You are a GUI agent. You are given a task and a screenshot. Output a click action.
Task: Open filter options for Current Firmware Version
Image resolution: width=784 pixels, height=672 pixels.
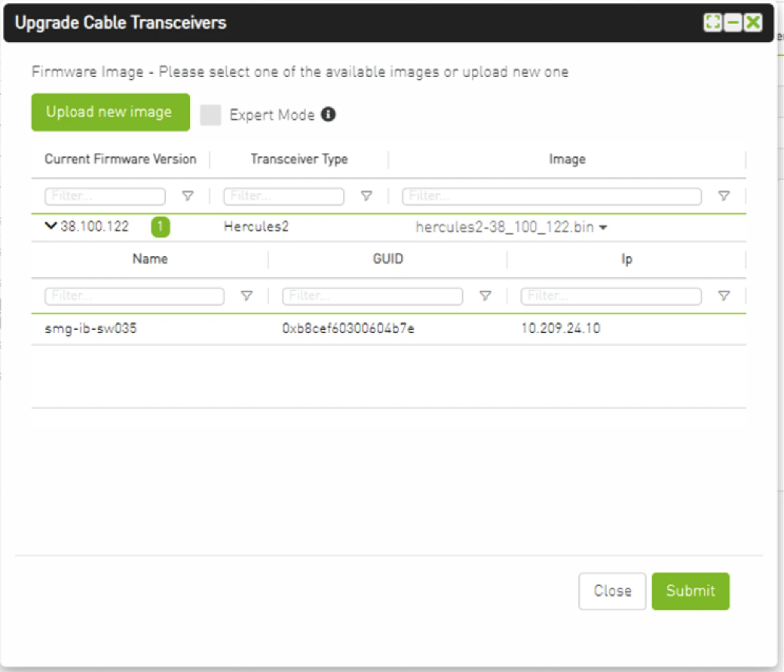(188, 196)
